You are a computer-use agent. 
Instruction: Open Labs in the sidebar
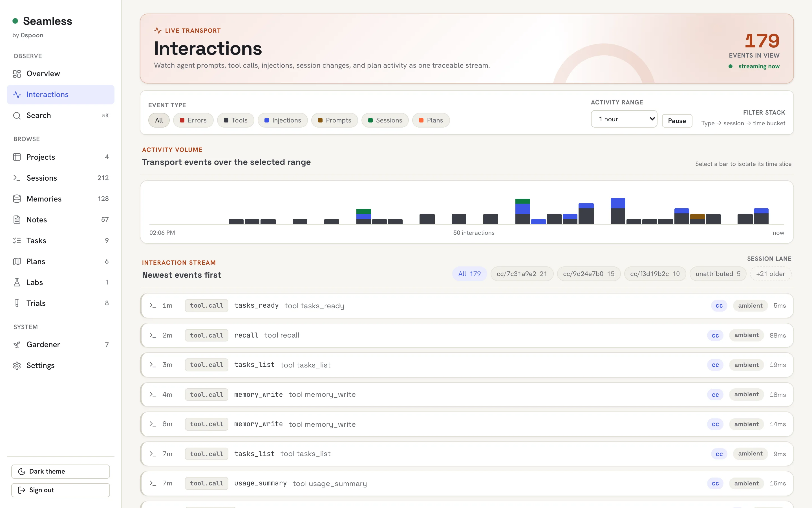pyautogui.click(x=60, y=282)
